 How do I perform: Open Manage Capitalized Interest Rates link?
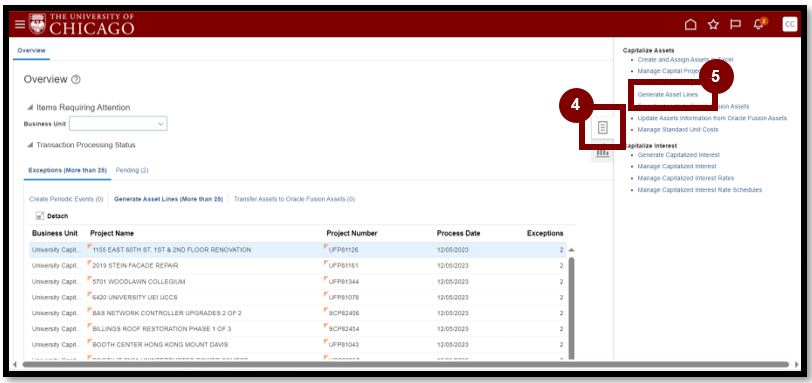pos(686,178)
